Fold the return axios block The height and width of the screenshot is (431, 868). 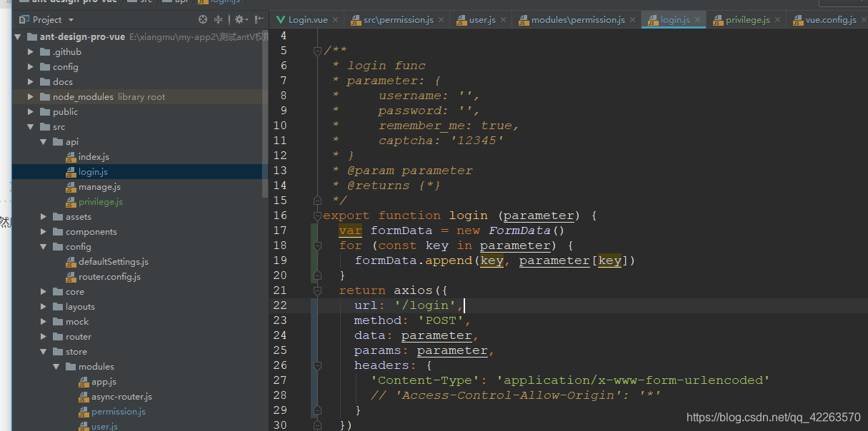(x=317, y=290)
